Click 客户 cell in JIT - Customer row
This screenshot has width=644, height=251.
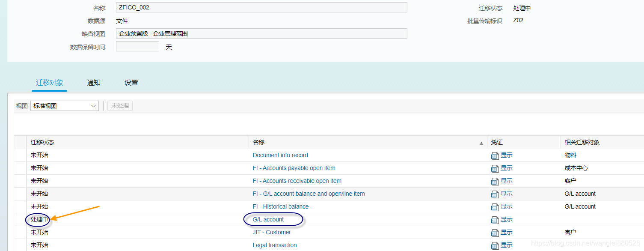pos(570,232)
